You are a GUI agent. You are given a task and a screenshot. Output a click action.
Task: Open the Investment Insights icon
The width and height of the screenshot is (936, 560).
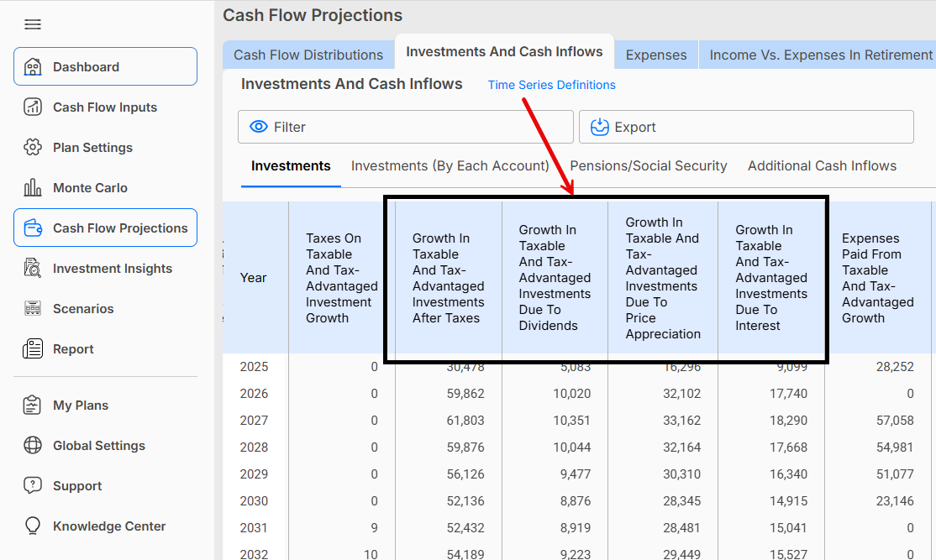coord(33,269)
